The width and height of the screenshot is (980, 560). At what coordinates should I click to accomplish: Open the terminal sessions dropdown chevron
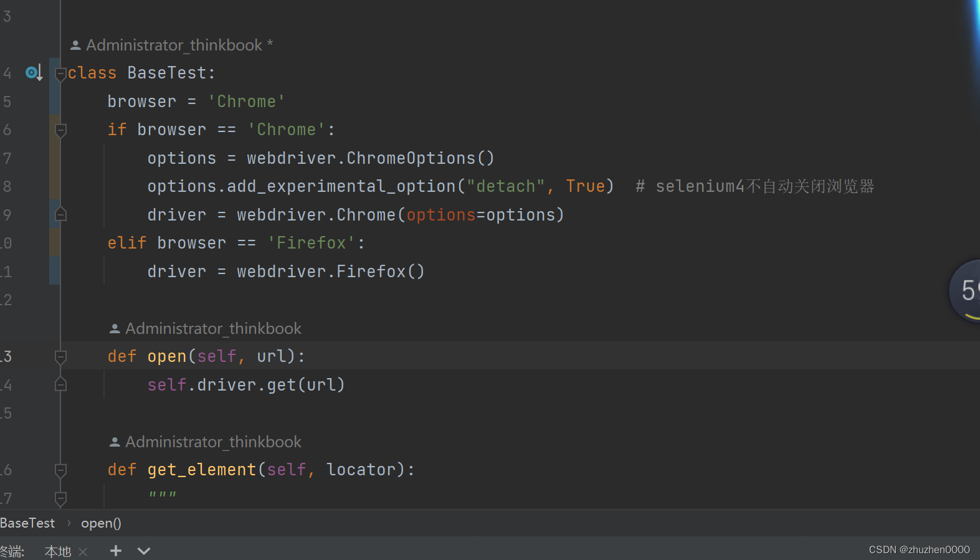point(144,551)
